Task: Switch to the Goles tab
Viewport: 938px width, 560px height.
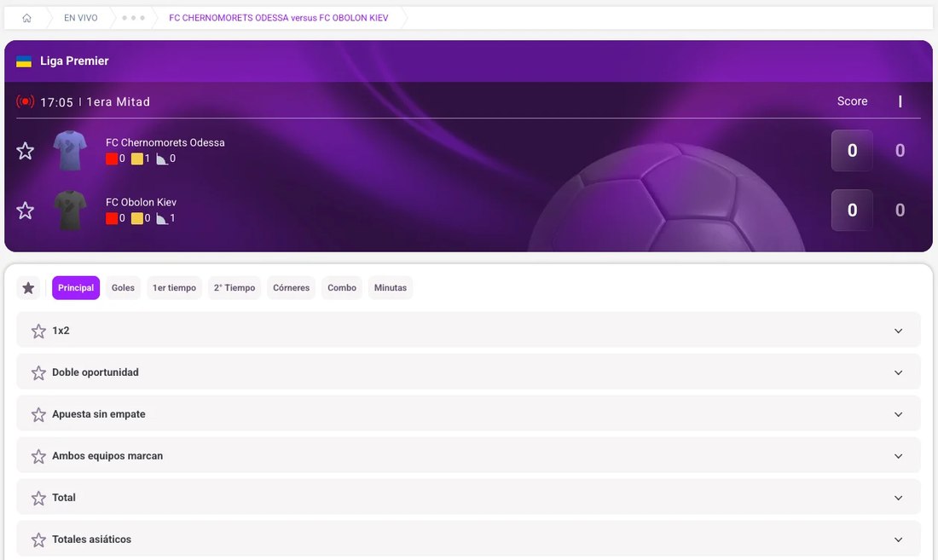Action: [124, 288]
